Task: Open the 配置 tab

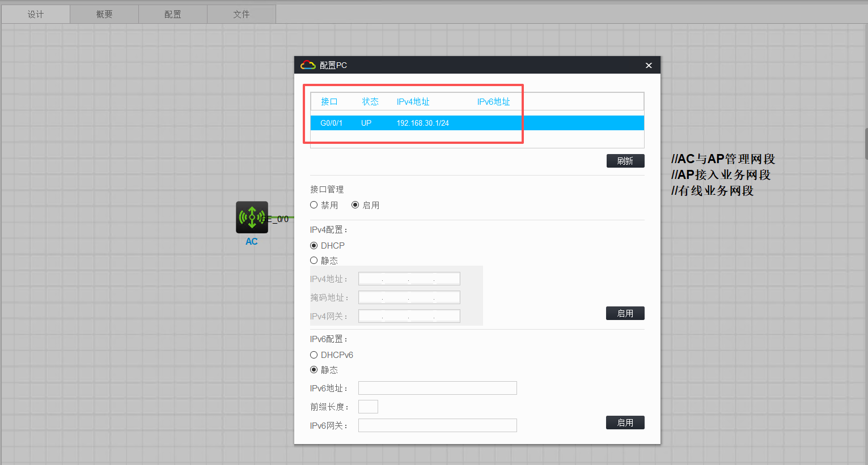Action: [173, 14]
